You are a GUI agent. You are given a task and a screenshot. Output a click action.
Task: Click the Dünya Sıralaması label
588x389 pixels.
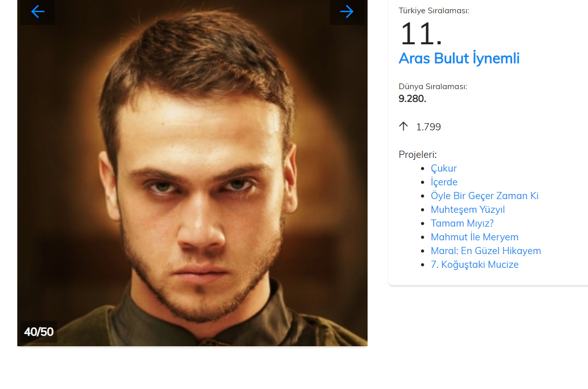click(x=432, y=87)
